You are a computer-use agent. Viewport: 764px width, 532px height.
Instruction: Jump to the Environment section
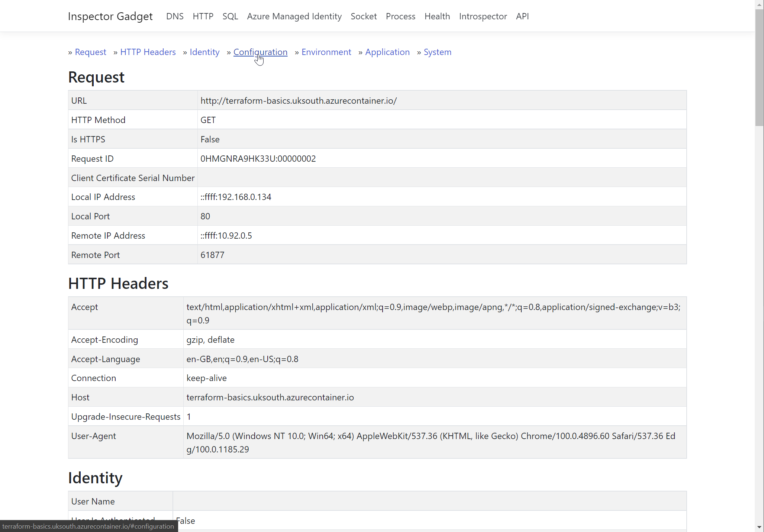[x=326, y=52]
